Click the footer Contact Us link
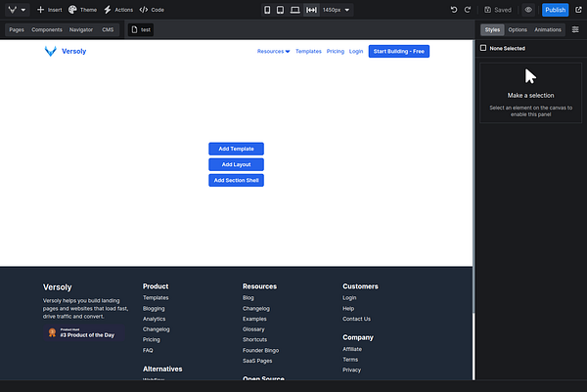 pyautogui.click(x=356, y=319)
